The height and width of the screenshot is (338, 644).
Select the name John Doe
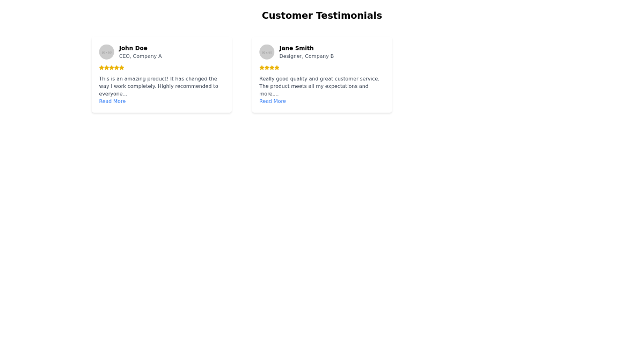pyautogui.click(x=133, y=48)
